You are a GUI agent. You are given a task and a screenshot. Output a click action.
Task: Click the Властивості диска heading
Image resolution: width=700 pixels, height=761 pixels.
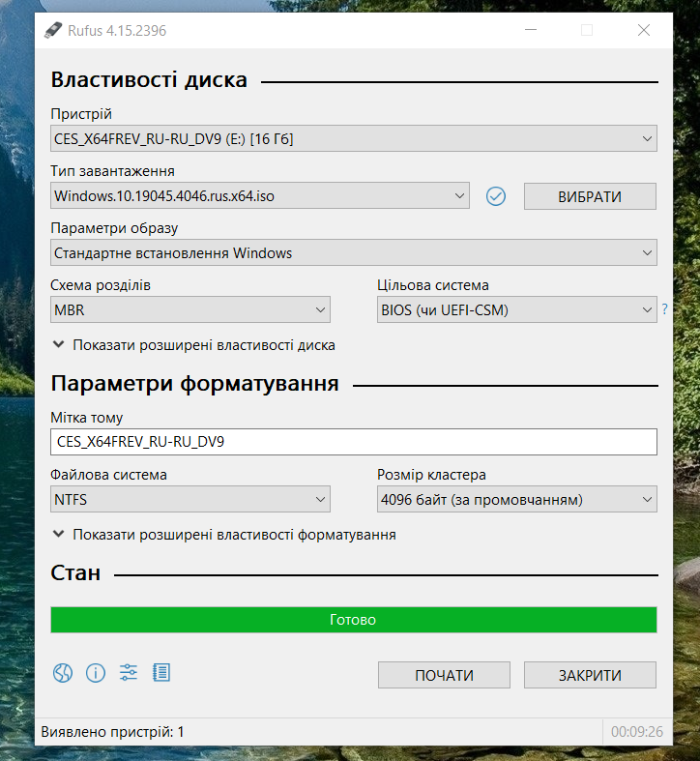point(149,79)
